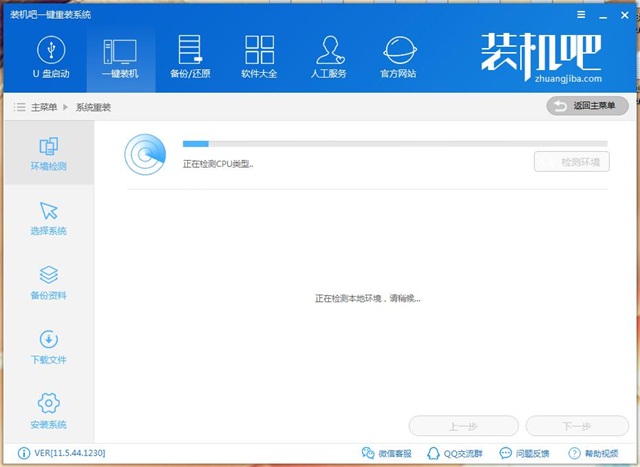Open the 备份/还原 backup restore icon

(x=189, y=58)
